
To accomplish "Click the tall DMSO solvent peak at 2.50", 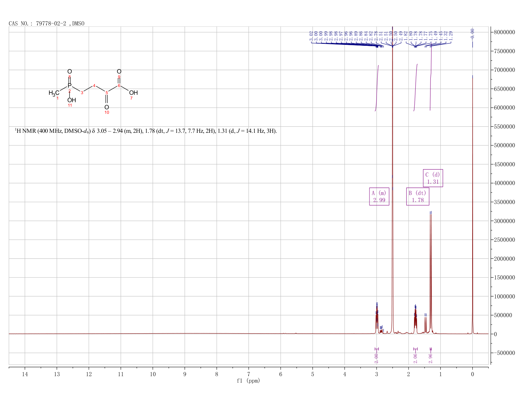I will coord(392,181).
